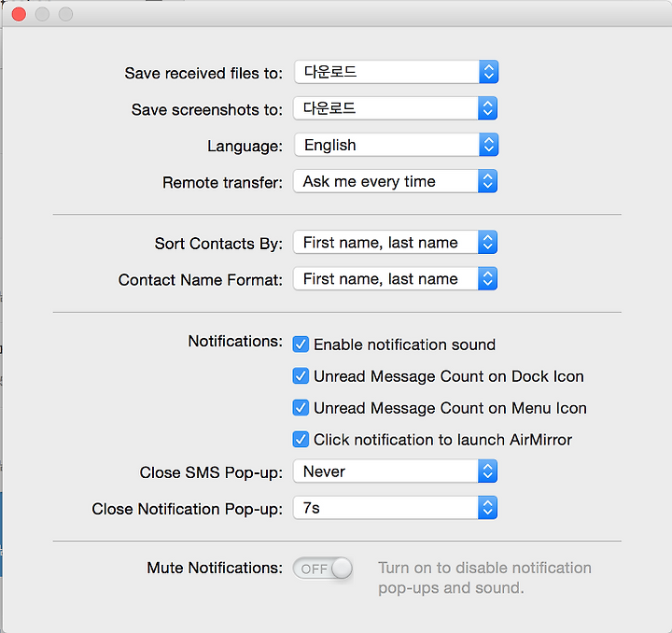
Task: Click the Notifications: label
Action: point(235,341)
